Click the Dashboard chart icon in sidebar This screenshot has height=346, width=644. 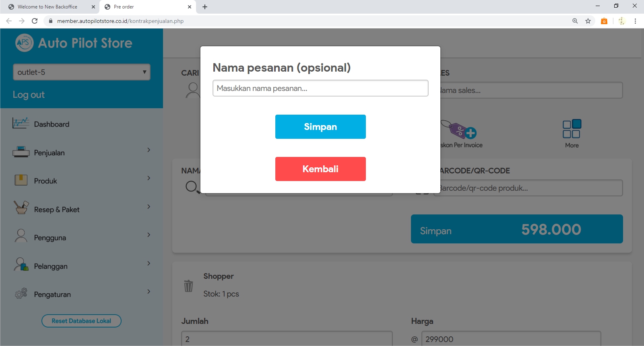(21, 123)
